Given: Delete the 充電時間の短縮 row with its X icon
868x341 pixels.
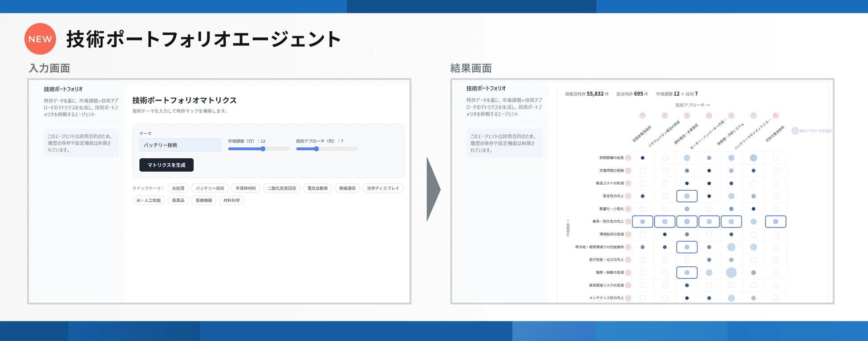Looking at the screenshot, I should coord(628,171).
